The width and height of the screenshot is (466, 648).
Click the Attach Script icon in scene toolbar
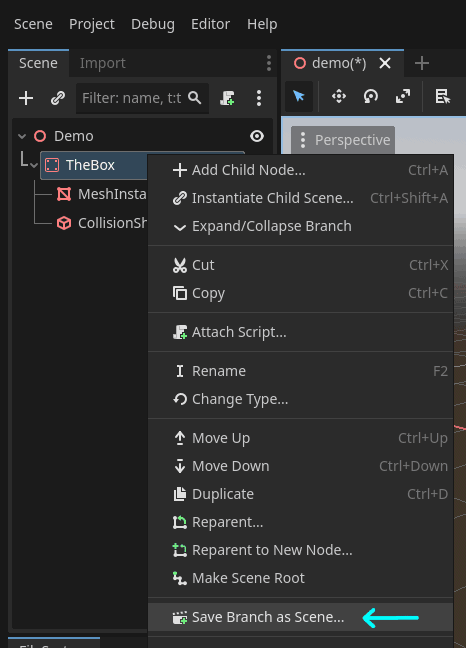point(227,98)
